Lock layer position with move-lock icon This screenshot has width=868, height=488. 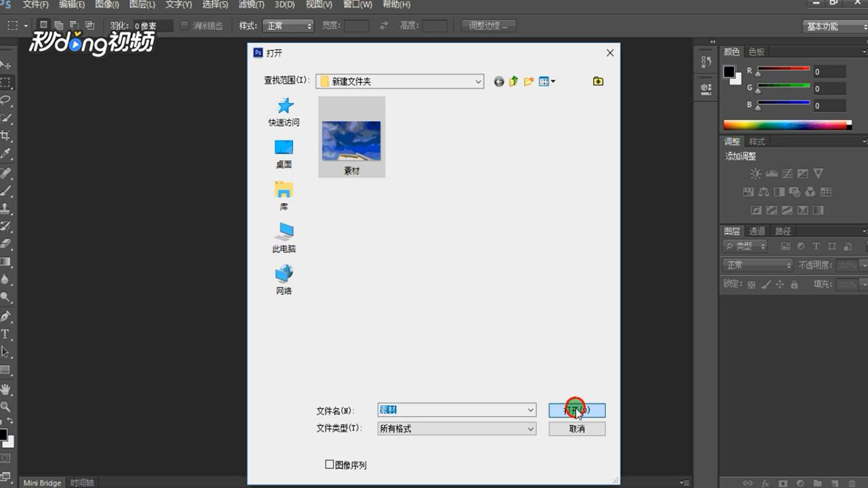(x=780, y=285)
